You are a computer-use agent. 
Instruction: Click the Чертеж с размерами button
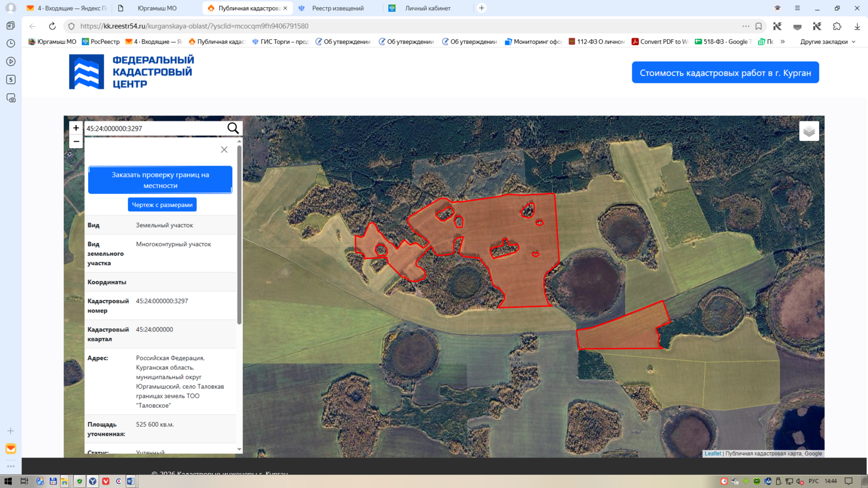click(162, 205)
